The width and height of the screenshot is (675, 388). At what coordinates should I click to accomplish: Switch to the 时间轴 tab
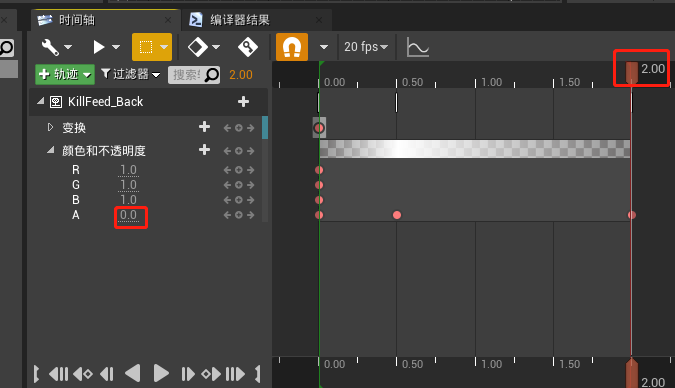click(77, 20)
